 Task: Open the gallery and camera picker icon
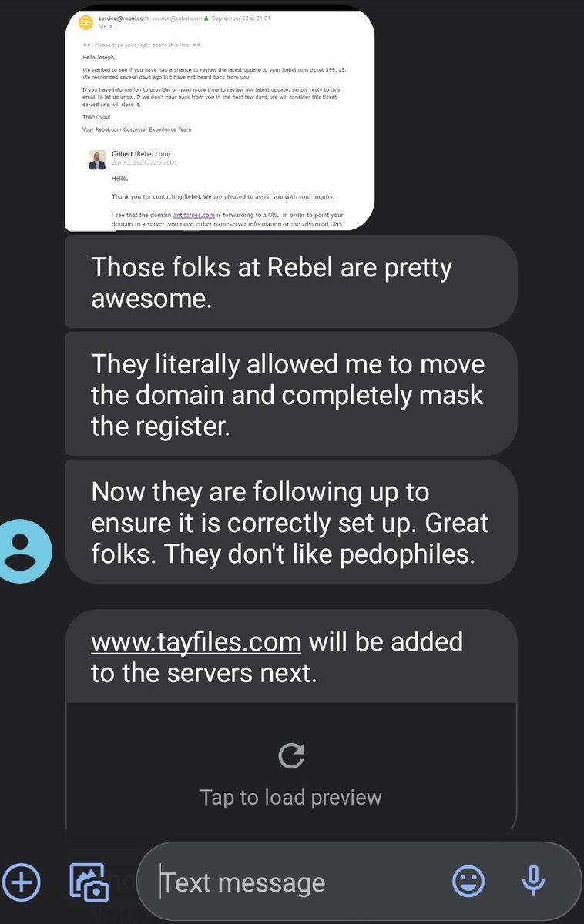click(x=89, y=882)
